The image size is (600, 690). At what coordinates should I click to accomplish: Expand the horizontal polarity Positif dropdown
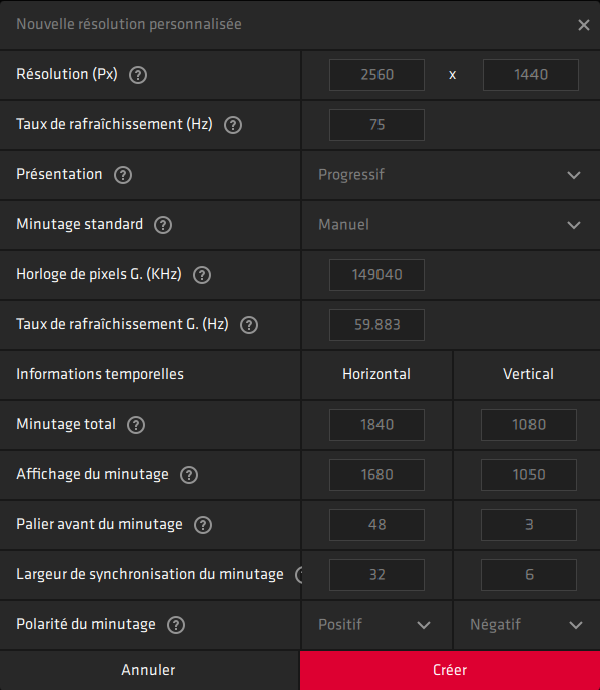pyautogui.click(x=376, y=625)
